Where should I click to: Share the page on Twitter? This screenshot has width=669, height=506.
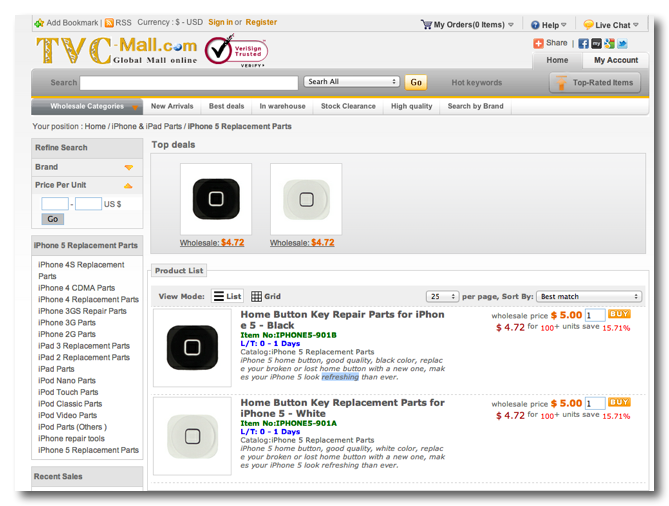[x=622, y=44]
